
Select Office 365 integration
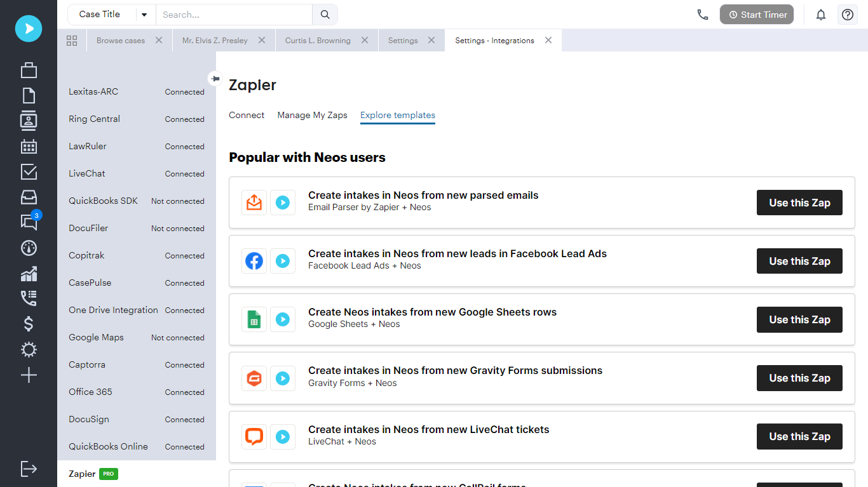pos(137,392)
